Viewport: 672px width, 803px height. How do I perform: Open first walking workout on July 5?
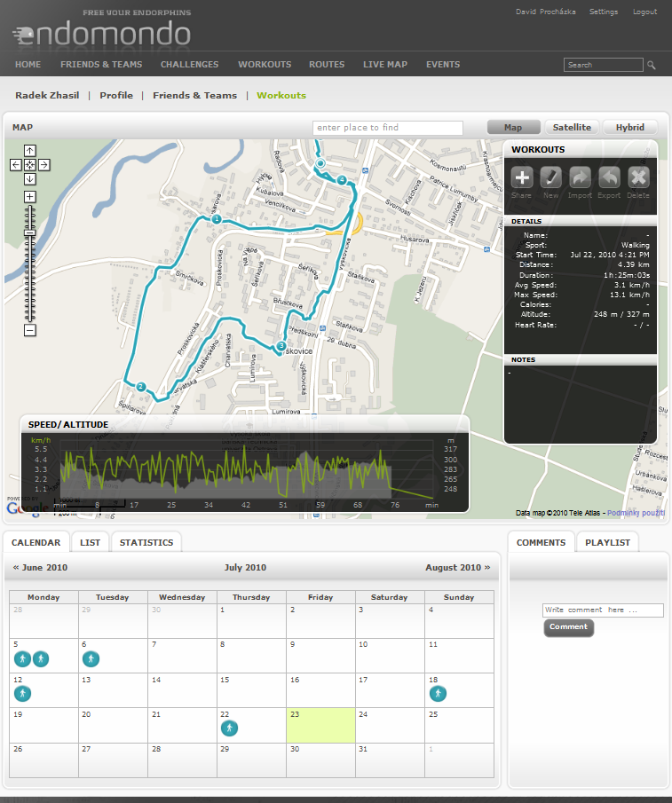(x=22, y=658)
